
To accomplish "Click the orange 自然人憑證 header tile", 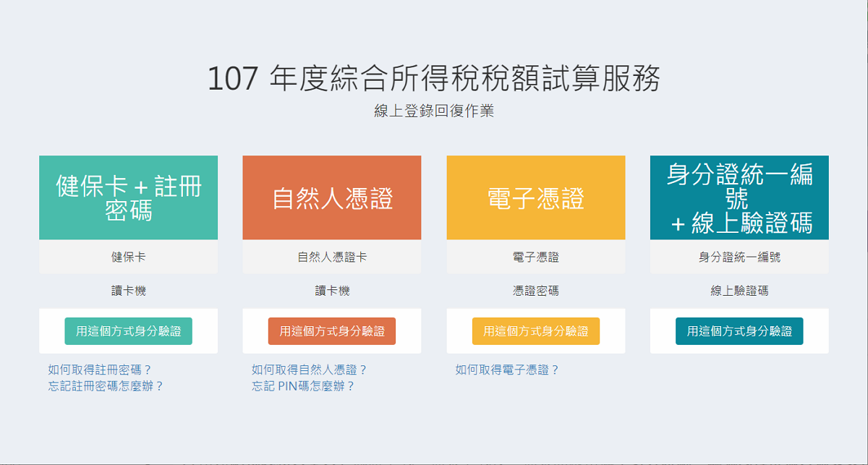I will (x=332, y=197).
